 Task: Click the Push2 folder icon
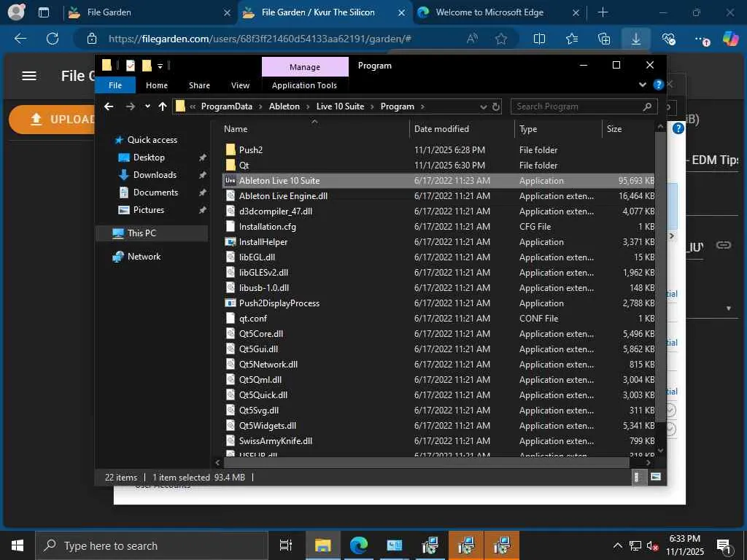[231, 149]
